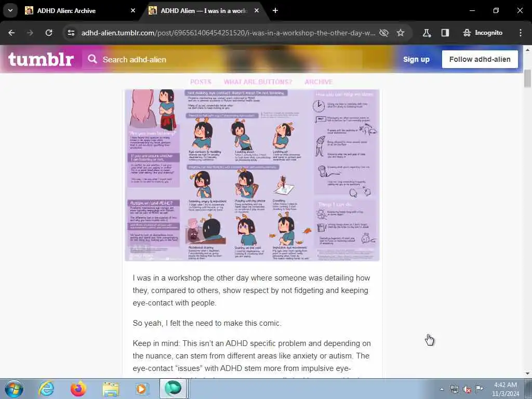The height and width of the screenshot is (399, 532).
Task: Bookmark this page with the star
Action: click(401, 33)
